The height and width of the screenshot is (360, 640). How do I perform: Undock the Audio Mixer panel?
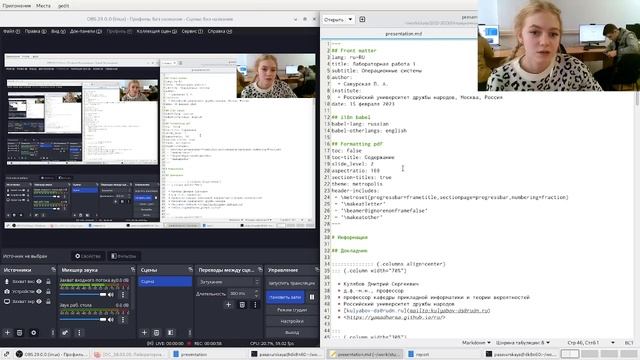(133, 269)
